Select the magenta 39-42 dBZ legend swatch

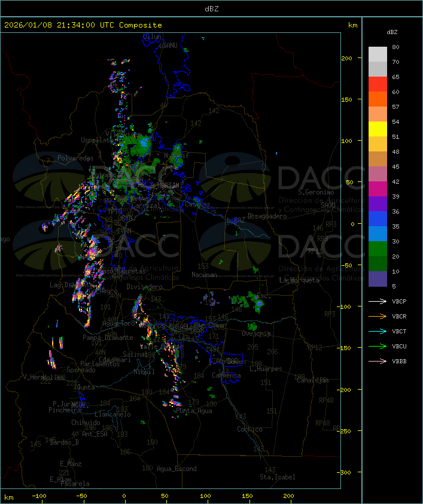tap(378, 189)
